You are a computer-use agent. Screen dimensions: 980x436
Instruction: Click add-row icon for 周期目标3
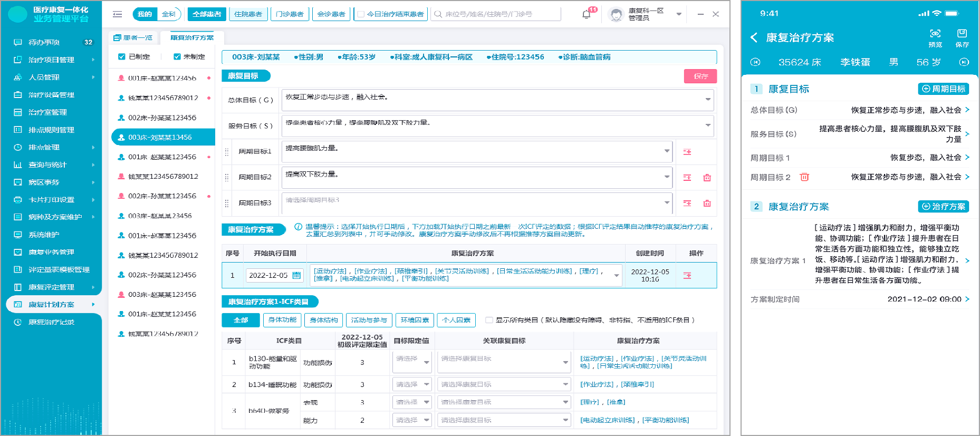point(687,203)
